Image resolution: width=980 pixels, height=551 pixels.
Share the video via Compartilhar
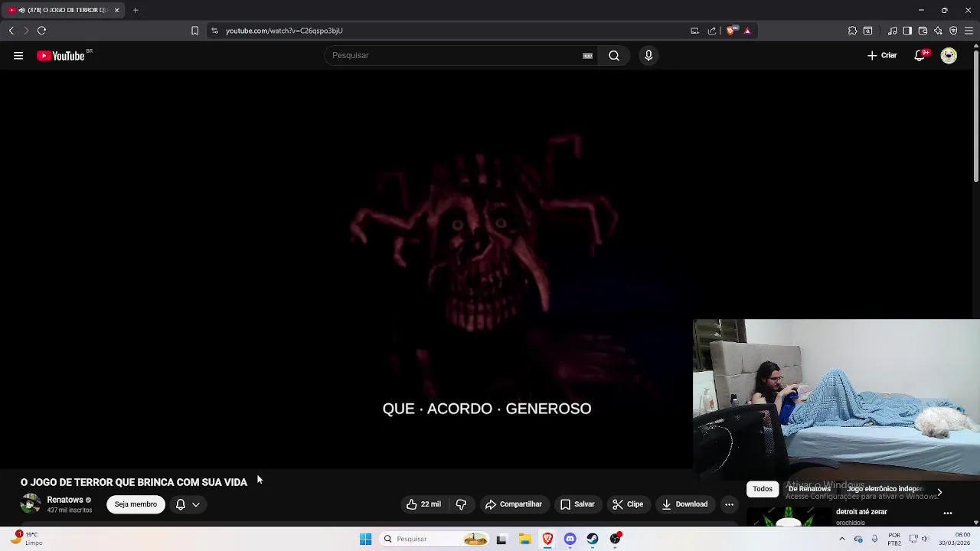coord(514,504)
